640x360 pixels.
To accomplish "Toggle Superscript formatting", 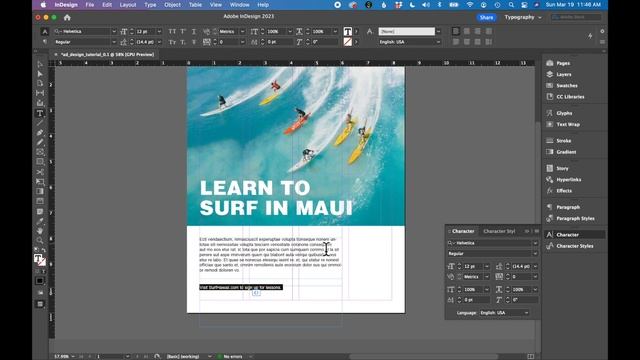I will tap(183, 31).
